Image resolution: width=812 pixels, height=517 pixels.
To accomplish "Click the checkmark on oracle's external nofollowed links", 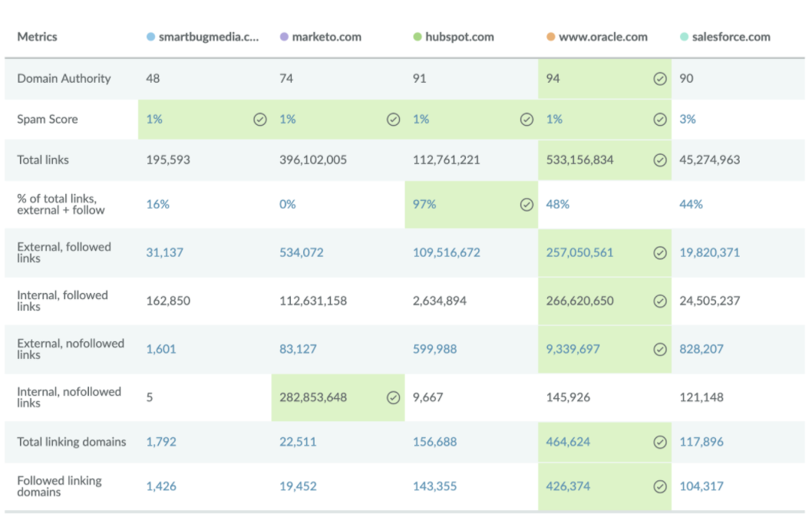I will pyautogui.click(x=659, y=349).
